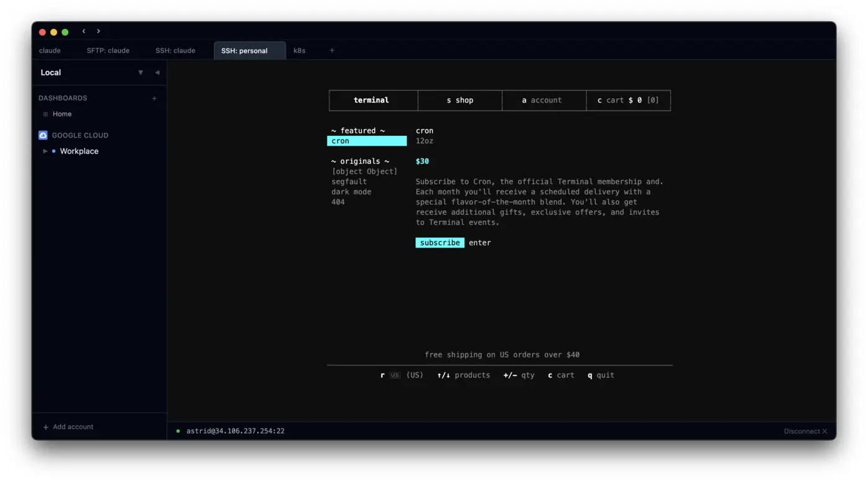The width and height of the screenshot is (868, 482).
Task: Open the Home dashboard
Action: coord(62,114)
